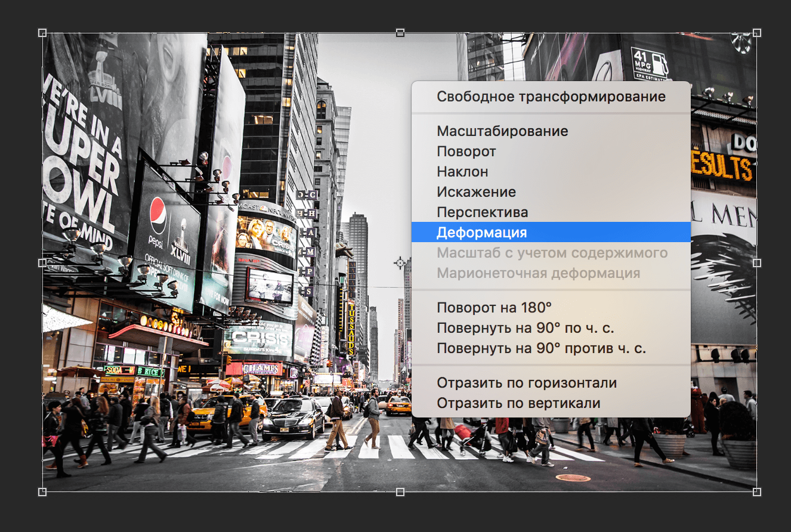Click the middle-left edge transform handle
This screenshot has width=791, height=532.
coord(41,262)
